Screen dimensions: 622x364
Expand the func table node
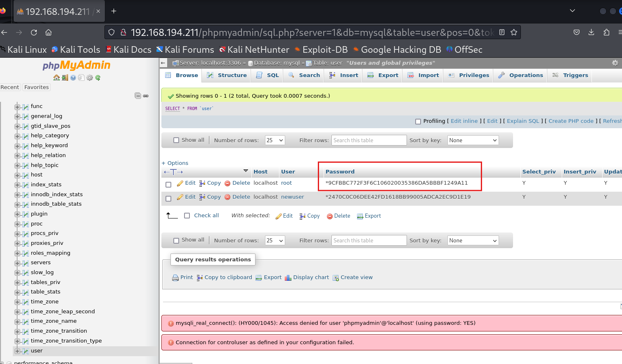[x=17, y=107]
